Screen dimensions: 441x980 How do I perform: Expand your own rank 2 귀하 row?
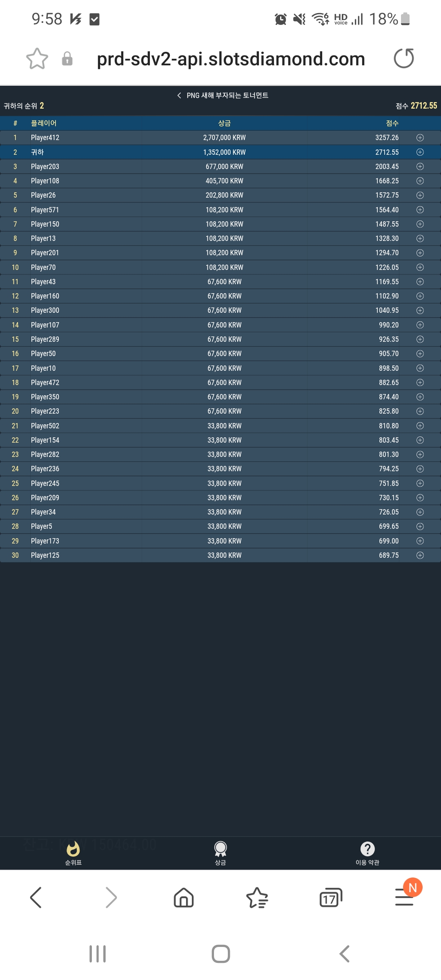tap(420, 152)
